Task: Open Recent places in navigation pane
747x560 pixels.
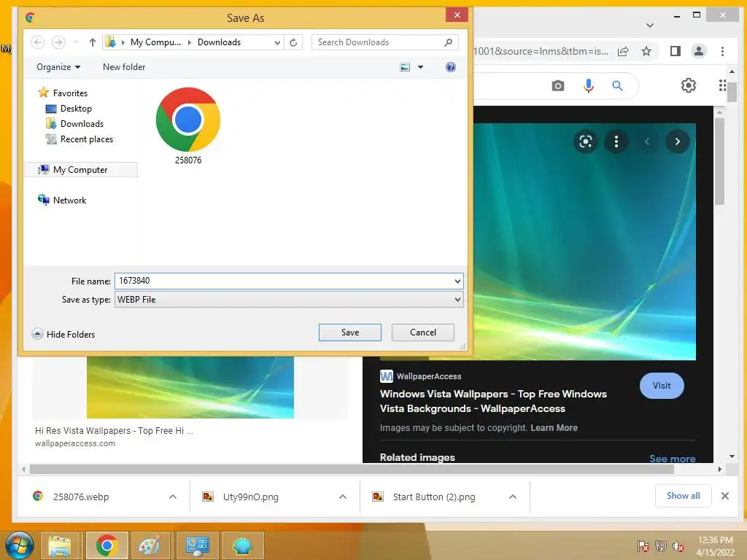Action: [x=80, y=139]
